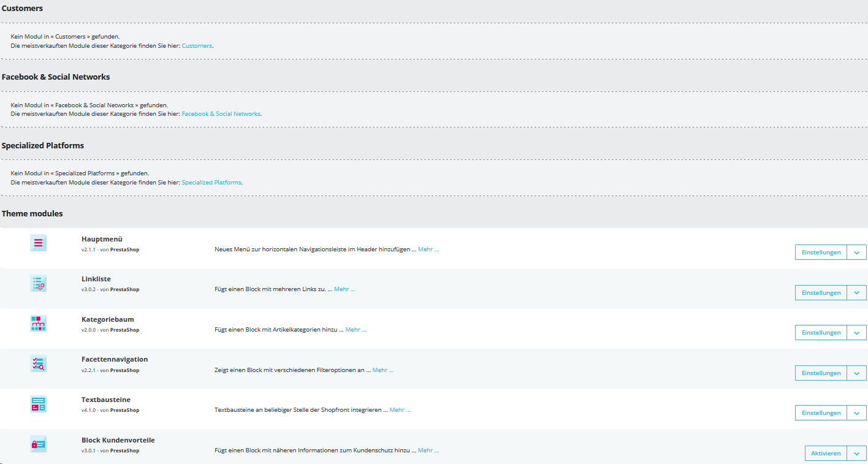Expand the dropdown arrow beside Kategoriebaum's Einstellungen
Image resolution: width=868 pixels, height=464 pixels.
[x=857, y=333]
